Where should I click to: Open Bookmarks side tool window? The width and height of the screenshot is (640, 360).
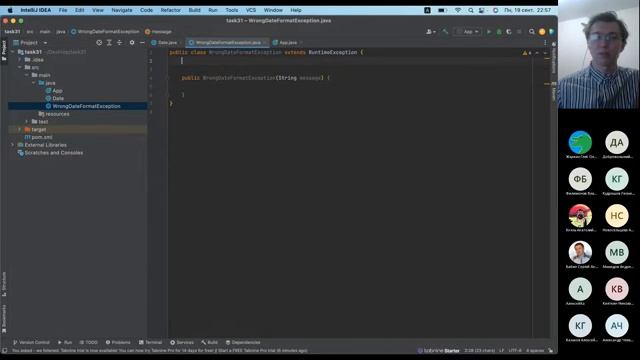click(x=4, y=318)
